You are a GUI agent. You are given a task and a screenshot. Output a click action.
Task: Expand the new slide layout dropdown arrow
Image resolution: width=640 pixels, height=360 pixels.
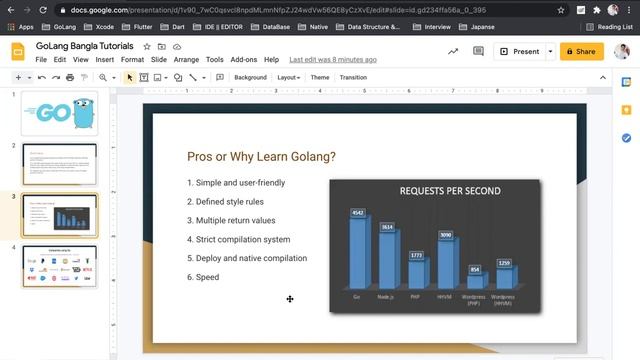click(x=29, y=78)
